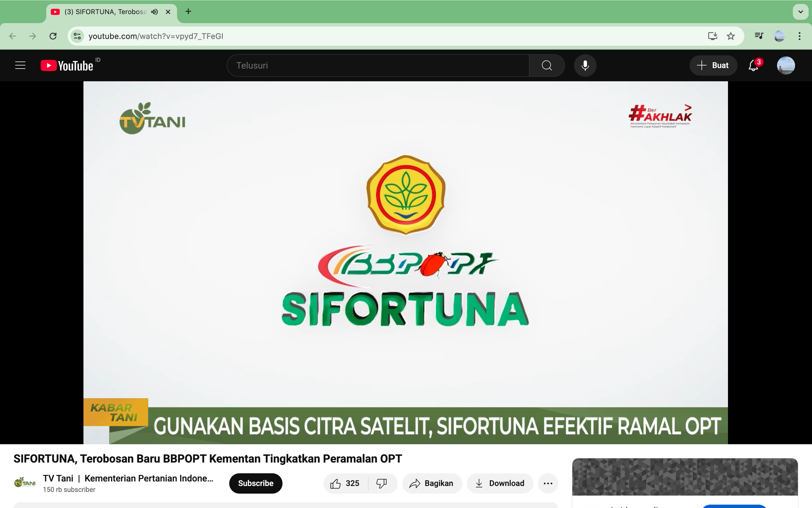Like the video with thumbs up
The image size is (812, 508).
[x=345, y=483]
